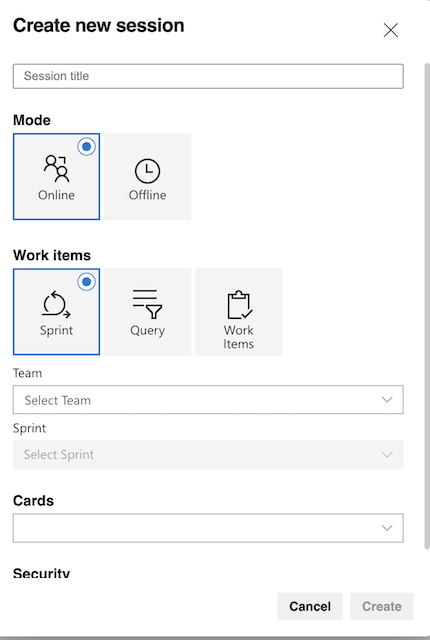Toggle the Online mode radio dot
Screen dimensions: 430x640
(86, 147)
